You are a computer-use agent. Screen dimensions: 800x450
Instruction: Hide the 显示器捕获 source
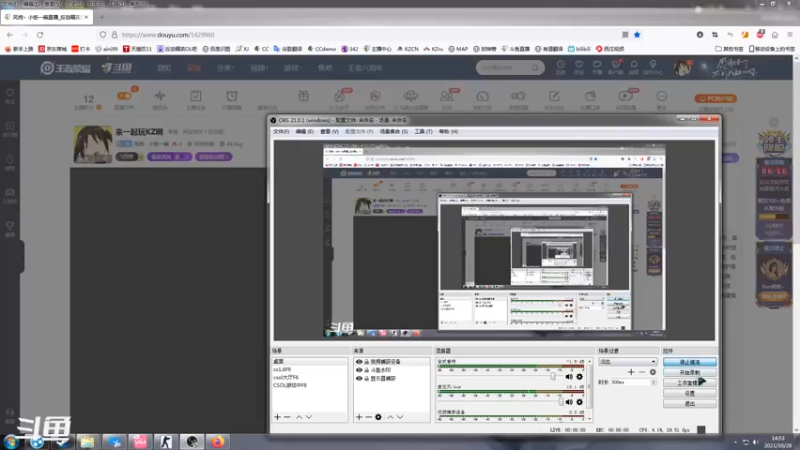pos(359,379)
